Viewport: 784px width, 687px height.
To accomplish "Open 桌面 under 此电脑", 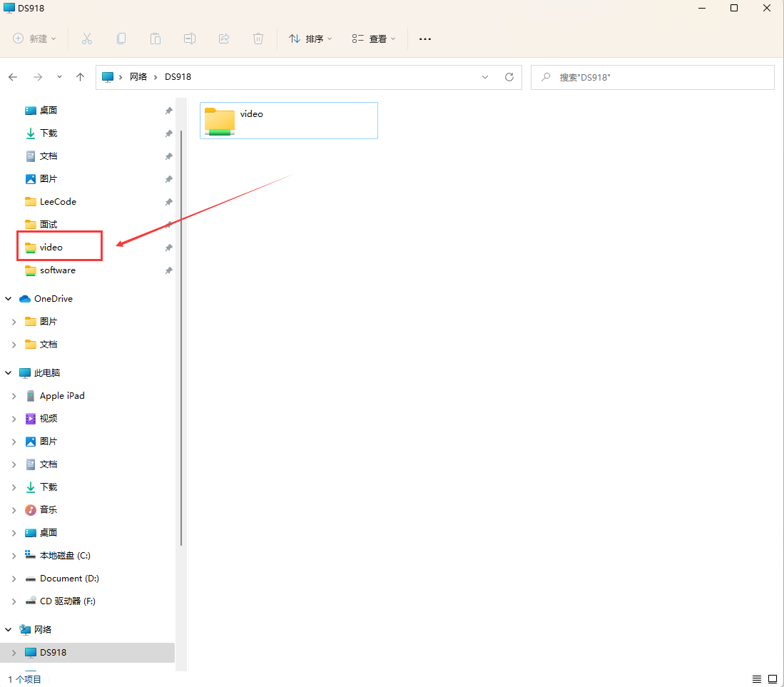I will coord(49,532).
